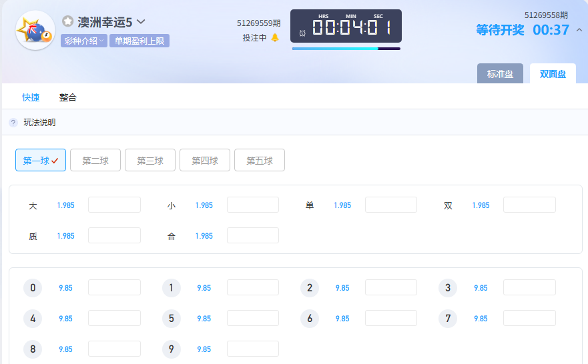Open the 玩法说明 rules link
Screen dimensions: 588x364
pos(39,123)
